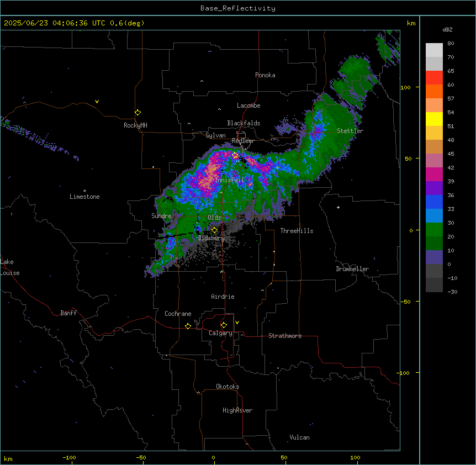Click the dBZ legend heading
The height and width of the screenshot is (465, 476).
(447, 30)
